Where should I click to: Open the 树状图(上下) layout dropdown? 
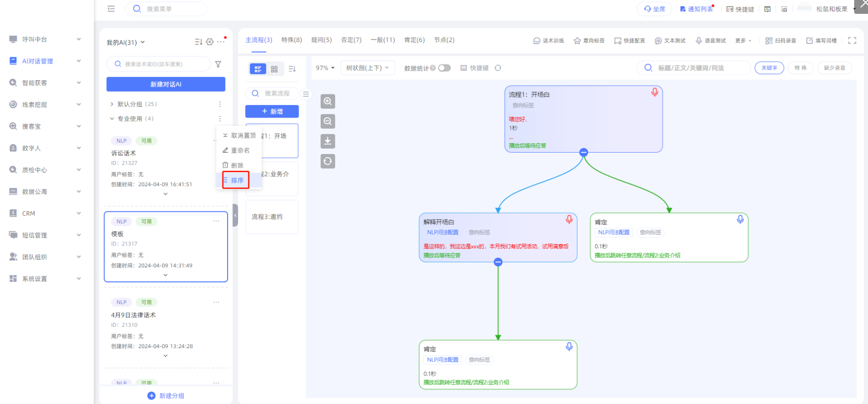tap(367, 68)
